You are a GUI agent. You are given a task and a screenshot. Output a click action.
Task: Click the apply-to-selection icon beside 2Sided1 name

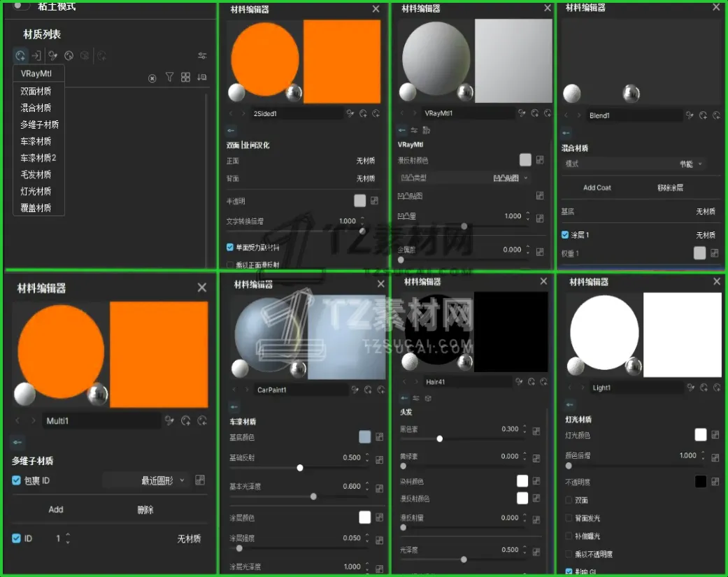350,113
